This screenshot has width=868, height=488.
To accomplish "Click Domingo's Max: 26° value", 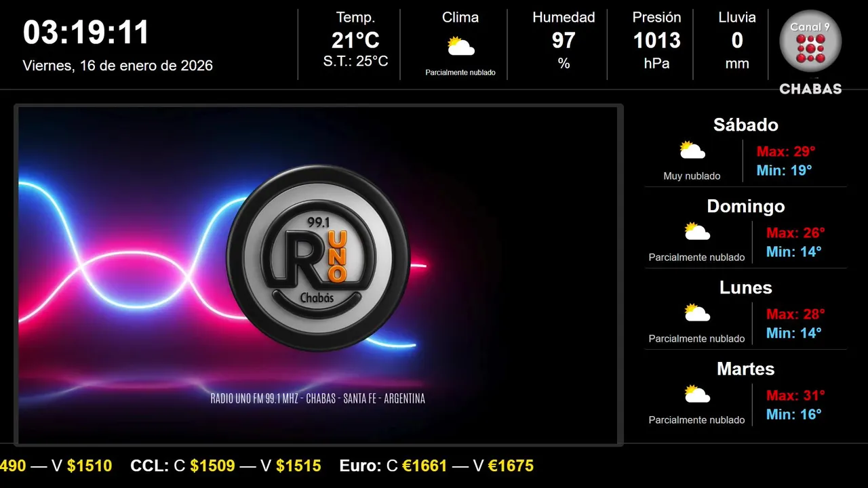I will click(795, 232).
